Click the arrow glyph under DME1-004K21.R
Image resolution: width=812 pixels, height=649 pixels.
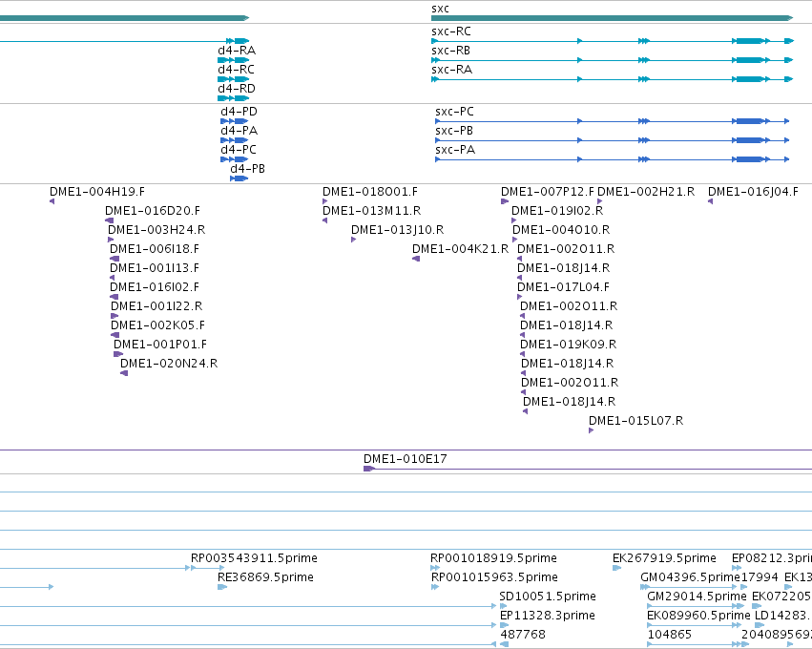[416, 259]
